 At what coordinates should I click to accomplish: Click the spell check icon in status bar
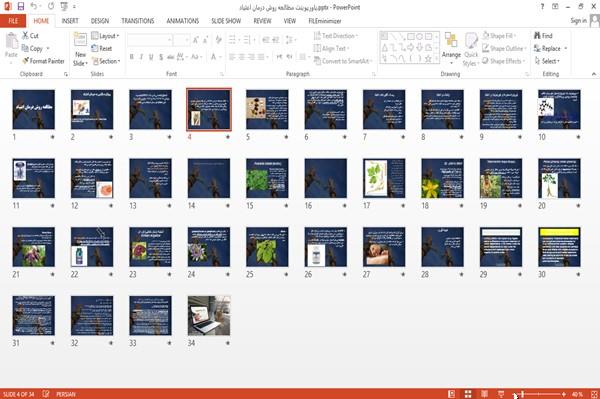46,394
